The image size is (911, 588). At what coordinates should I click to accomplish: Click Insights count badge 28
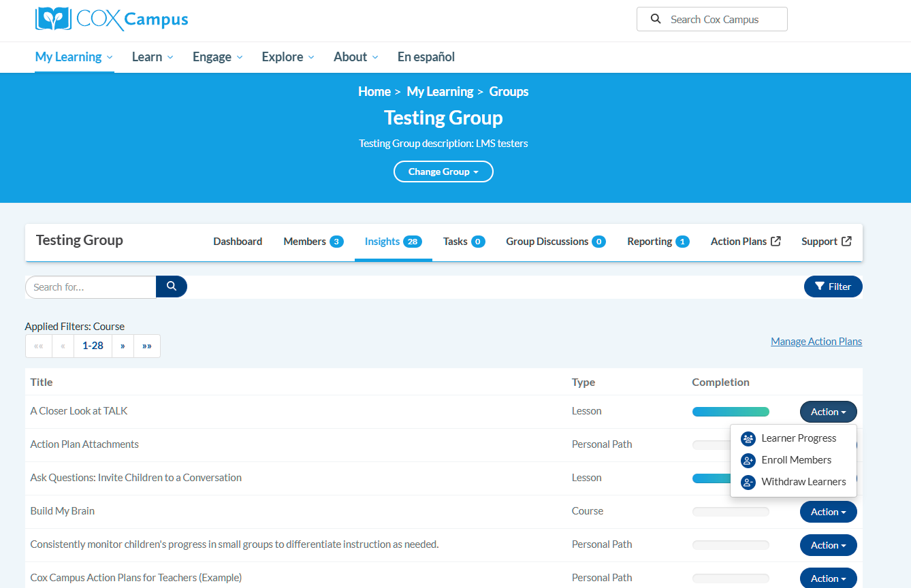pyautogui.click(x=413, y=242)
